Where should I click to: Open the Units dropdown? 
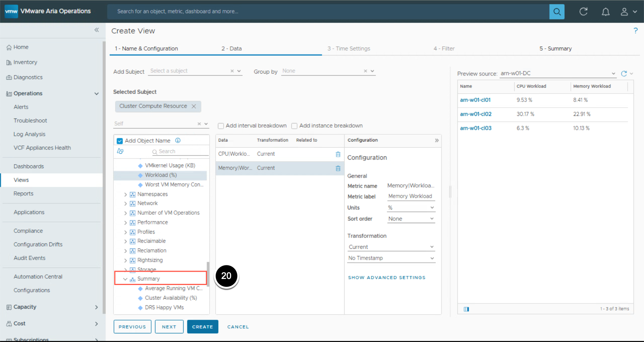411,208
